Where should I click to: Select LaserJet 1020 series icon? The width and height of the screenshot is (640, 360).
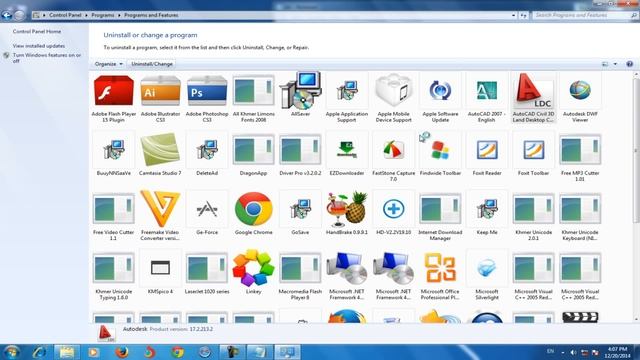coord(207,268)
